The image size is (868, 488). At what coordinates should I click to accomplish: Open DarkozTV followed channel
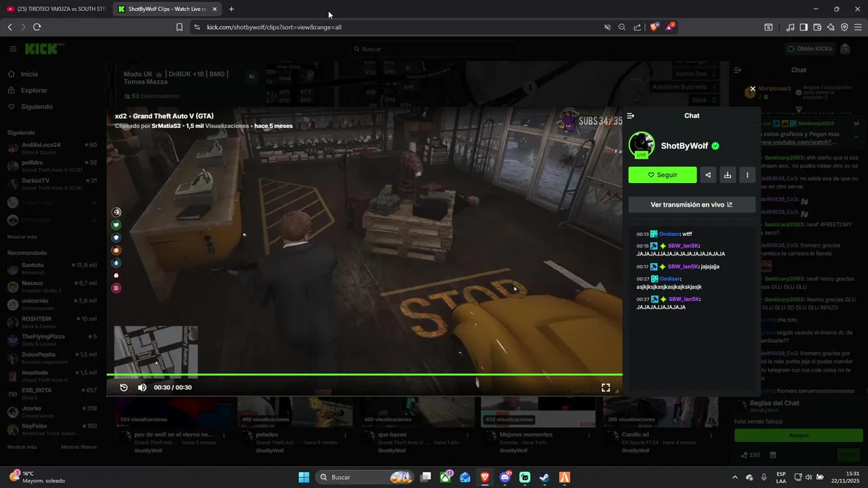(52, 184)
